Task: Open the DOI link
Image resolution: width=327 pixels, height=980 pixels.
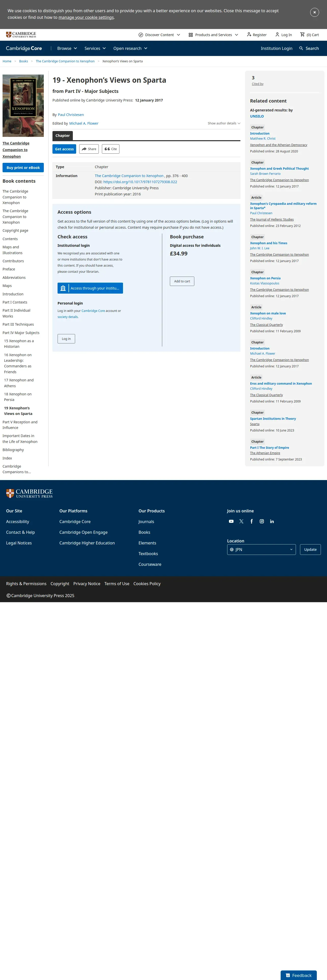Action: coord(140,182)
